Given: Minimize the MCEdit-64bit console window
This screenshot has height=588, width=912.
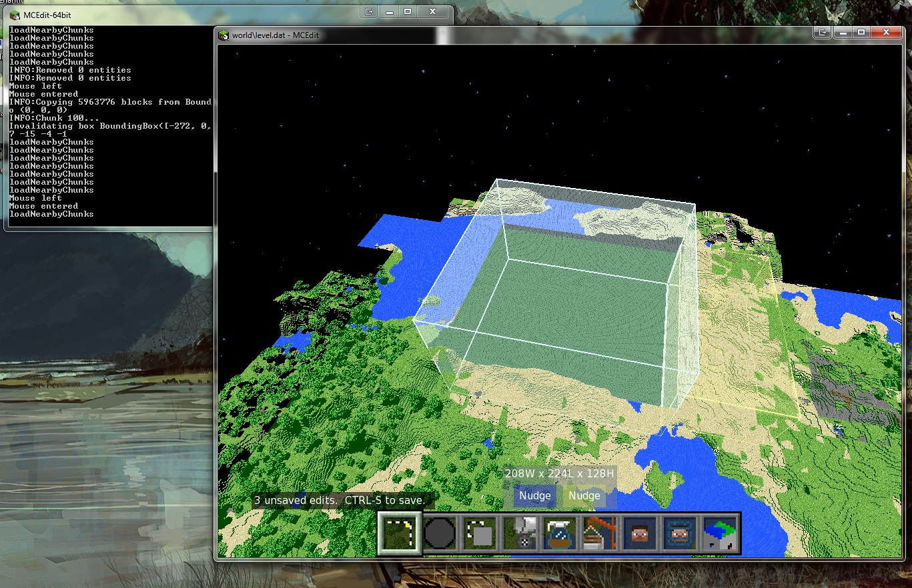Looking at the screenshot, I should pyautogui.click(x=390, y=11).
